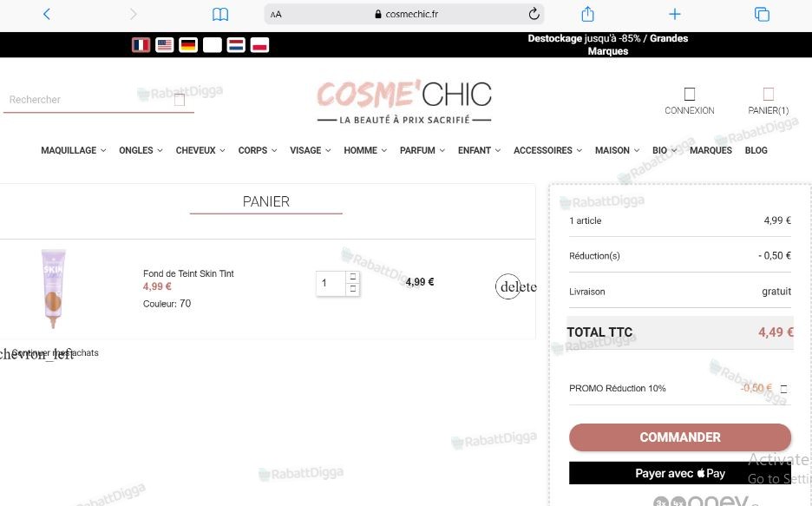Expand the Maquillage menu
Screen dimensions: 812x506
(74, 150)
